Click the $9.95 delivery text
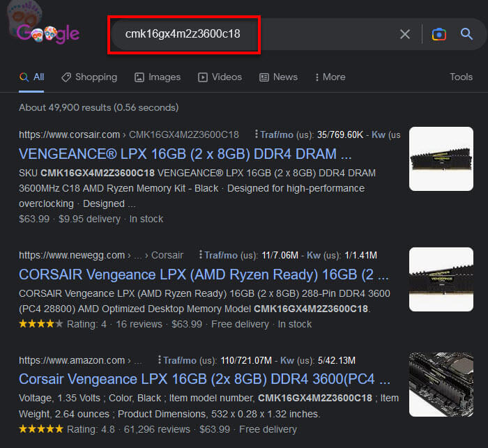488x448 pixels. pyautogui.click(x=90, y=219)
